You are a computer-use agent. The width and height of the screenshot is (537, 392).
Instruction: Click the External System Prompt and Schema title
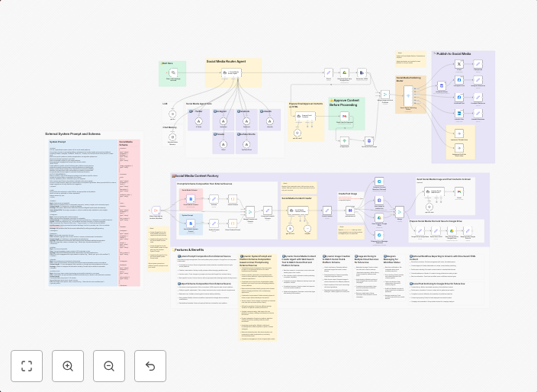[x=72, y=134]
